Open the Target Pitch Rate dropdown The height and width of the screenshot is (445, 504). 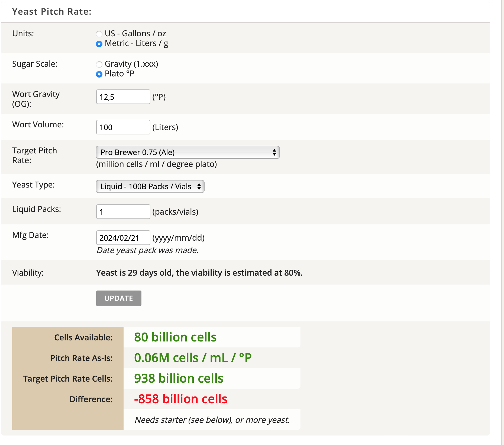coord(188,152)
